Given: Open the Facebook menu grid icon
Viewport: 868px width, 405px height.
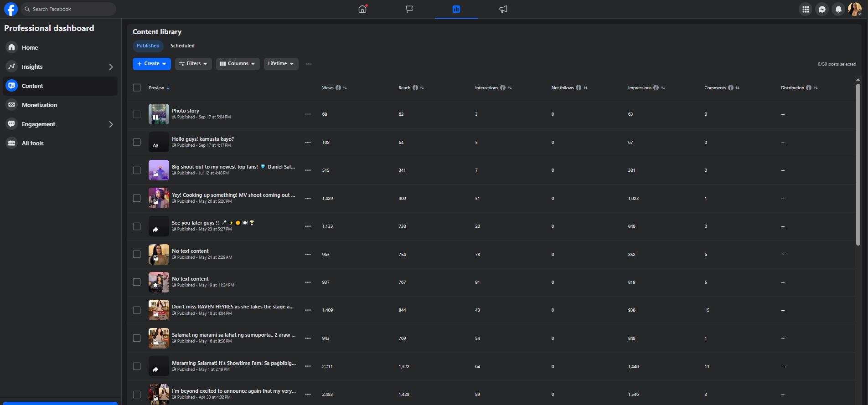Looking at the screenshot, I should click(x=806, y=9).
